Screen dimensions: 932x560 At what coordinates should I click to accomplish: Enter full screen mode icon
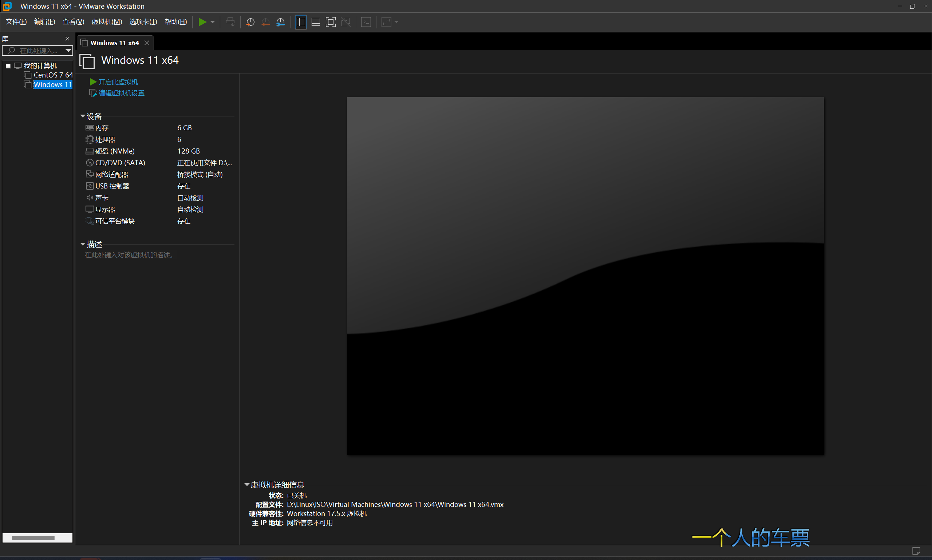coord(331,22)
